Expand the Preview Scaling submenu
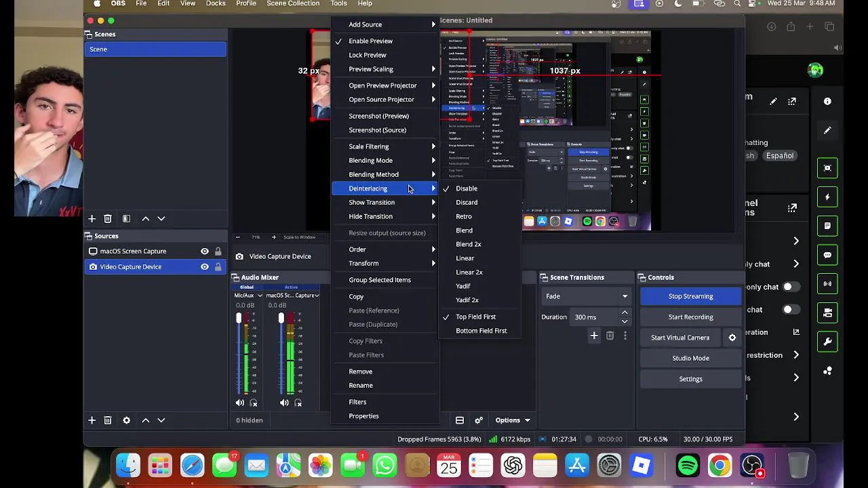This screenshot has width=868, height=488. pyautogui.click(x=385, y=69)
